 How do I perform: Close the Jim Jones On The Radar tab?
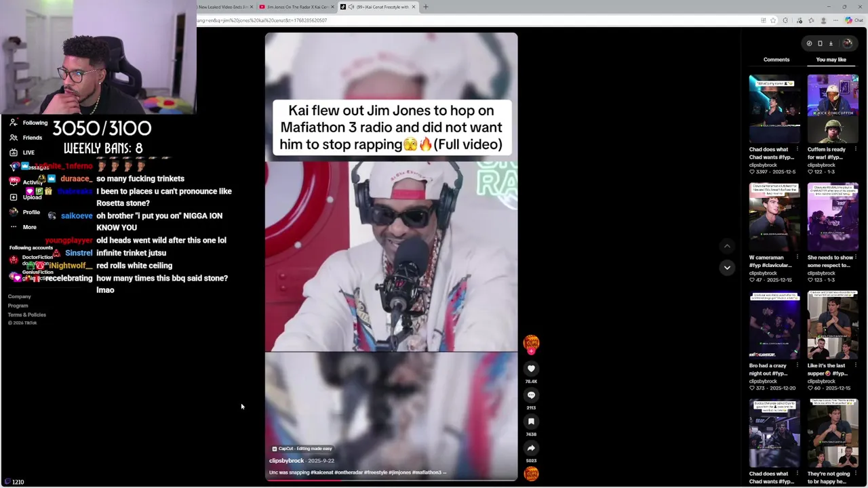(x=332, y=7)
